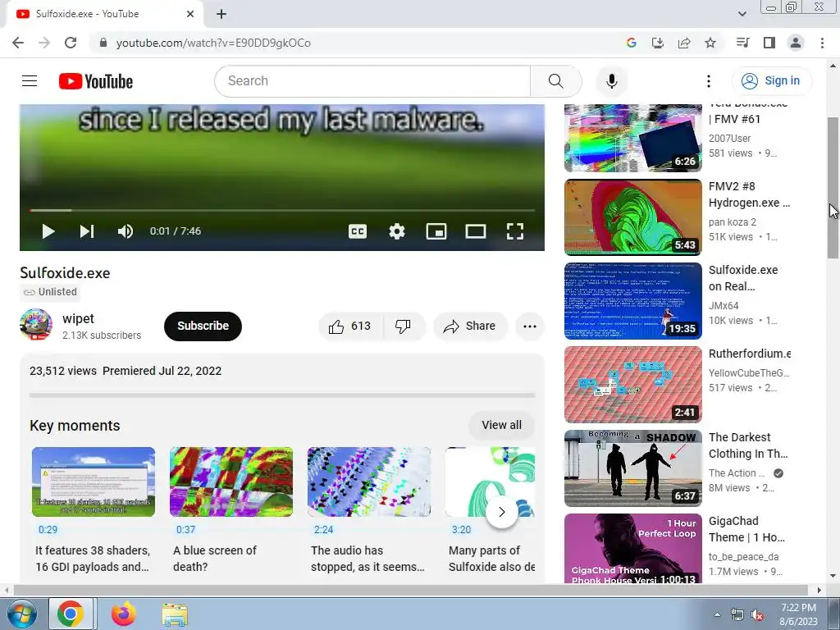Open YouTube settings three-dot menu
The width and height of the screenshot is (840, 630).
(x=708, y=81)
